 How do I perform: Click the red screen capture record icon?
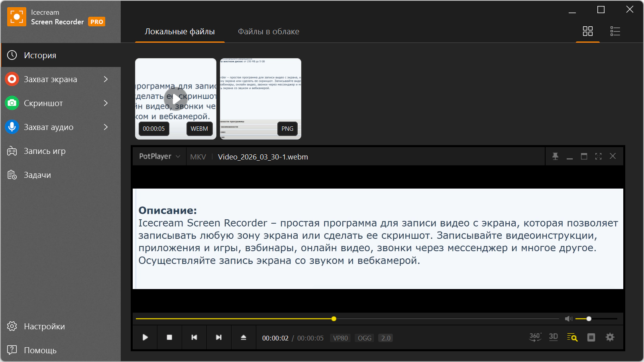coord(12,79)
